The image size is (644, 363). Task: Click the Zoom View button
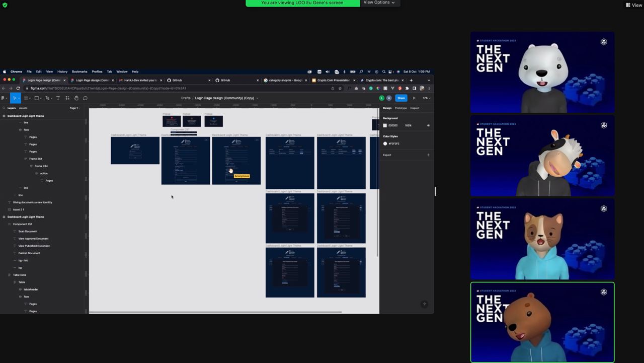click(x=634, y=5)
